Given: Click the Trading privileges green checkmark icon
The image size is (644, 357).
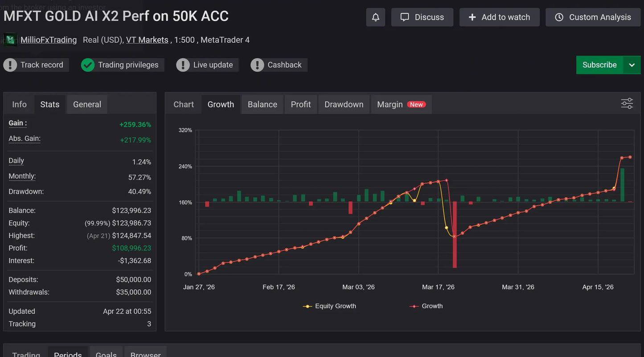Looking at the screenshot, I should click(x=88, y=65).
